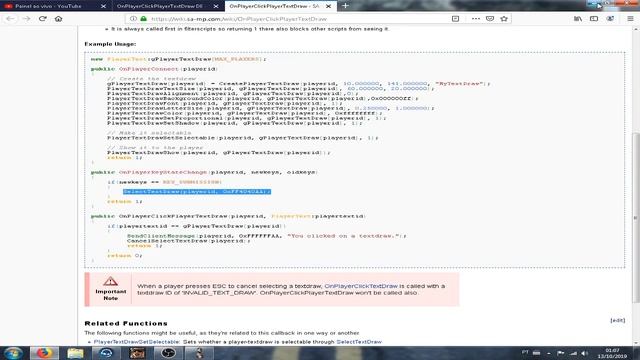Open the Action Center flag icon
The image size is (640, 360).
tap(561, 353)
